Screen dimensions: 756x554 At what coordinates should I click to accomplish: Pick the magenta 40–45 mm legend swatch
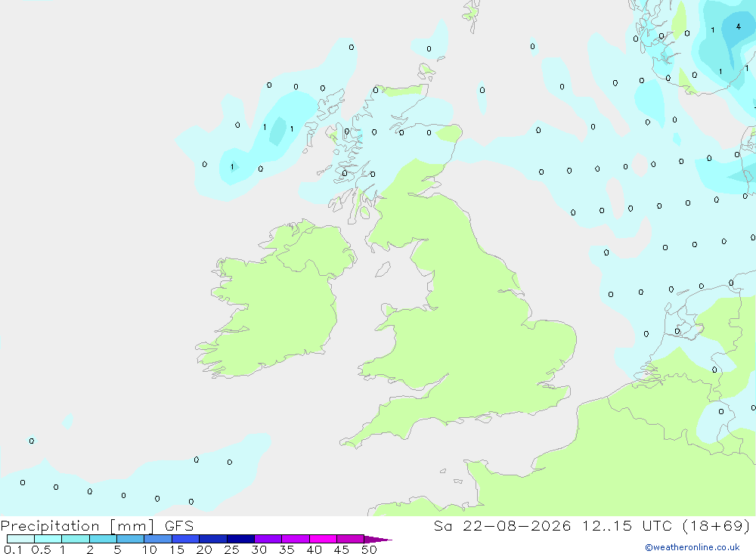coord(323,539)
